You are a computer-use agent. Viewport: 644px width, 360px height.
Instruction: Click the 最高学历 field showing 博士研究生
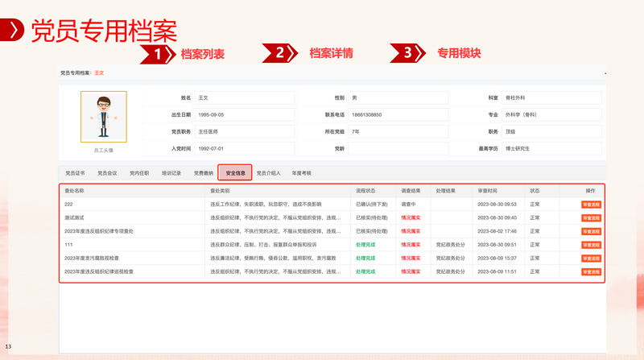pyautogui.click(x=551, y=148)
